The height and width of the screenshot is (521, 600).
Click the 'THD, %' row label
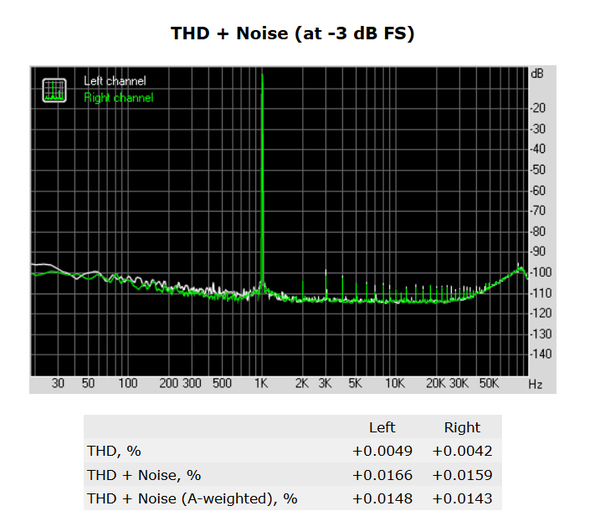114,451
